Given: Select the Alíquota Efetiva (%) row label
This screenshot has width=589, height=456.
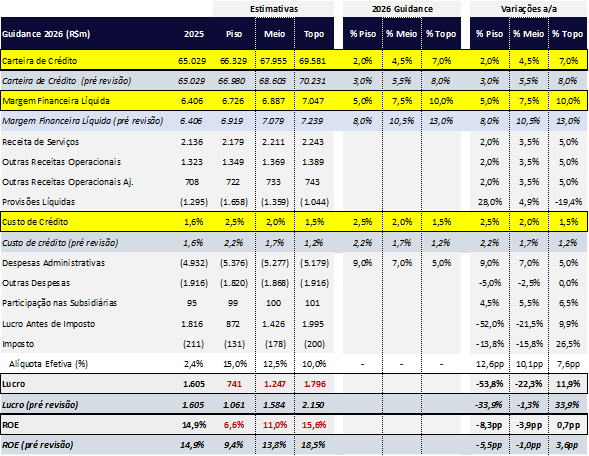Looking at the screenshot, I should 48,364.
